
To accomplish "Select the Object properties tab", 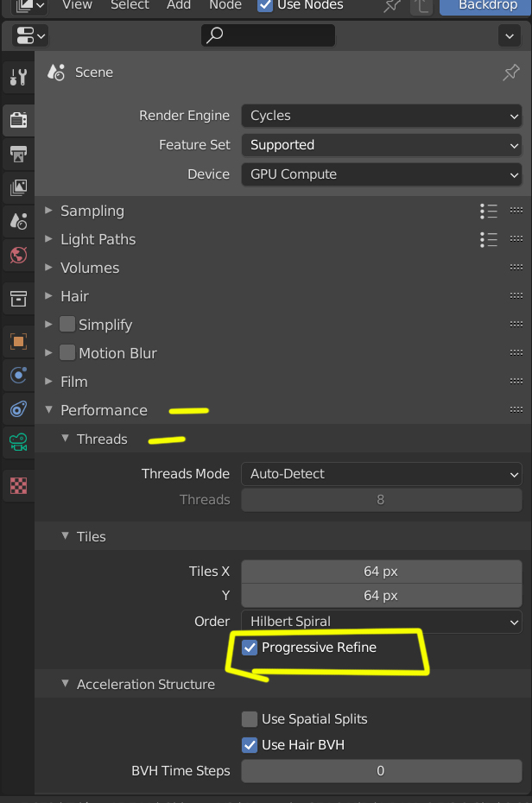I will 18,340.
